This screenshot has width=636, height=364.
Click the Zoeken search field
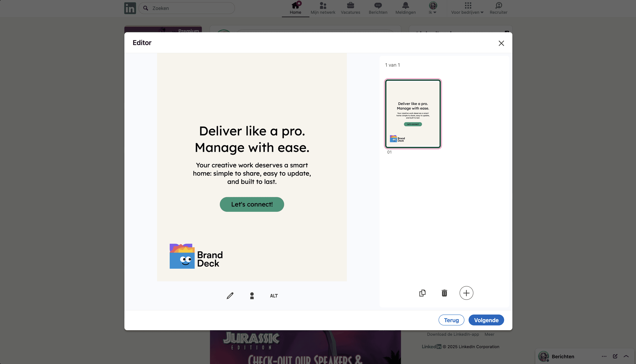coord(190,8)
